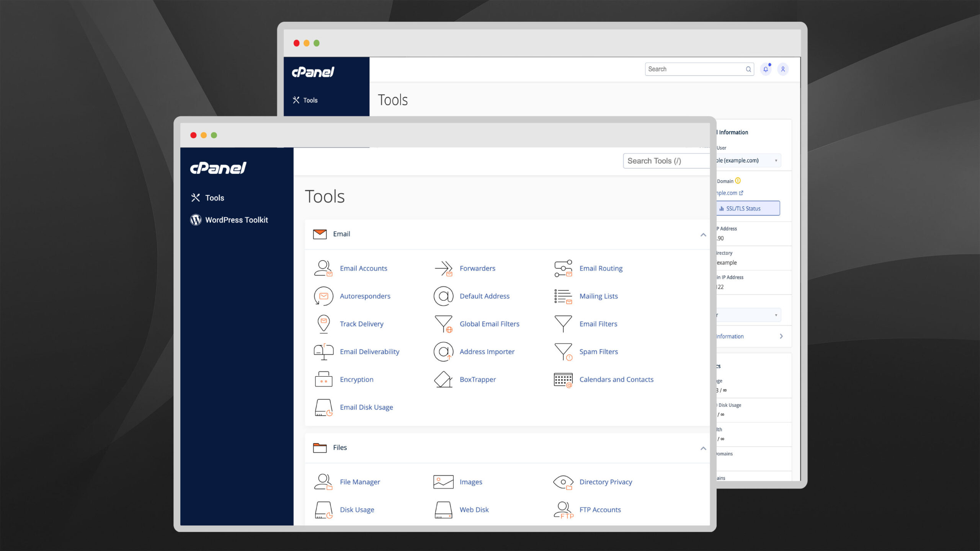980x551 pixels.
Task: Open the Email Accounts icon
Action: coord(323,268)
